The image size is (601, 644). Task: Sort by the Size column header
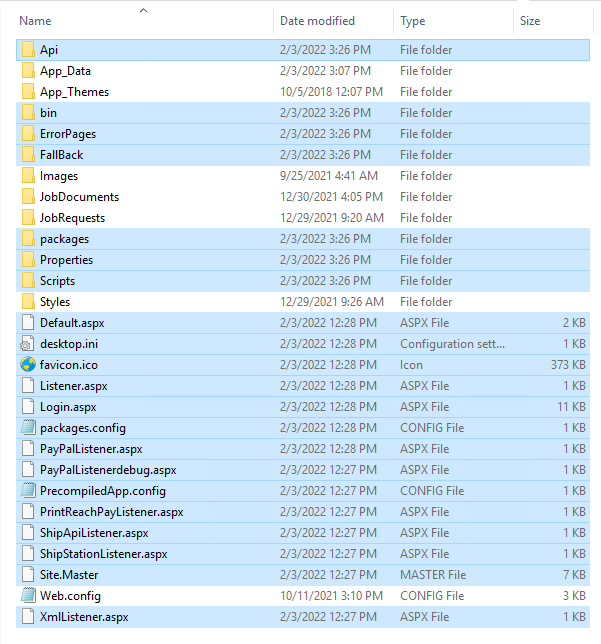[530, 21]
